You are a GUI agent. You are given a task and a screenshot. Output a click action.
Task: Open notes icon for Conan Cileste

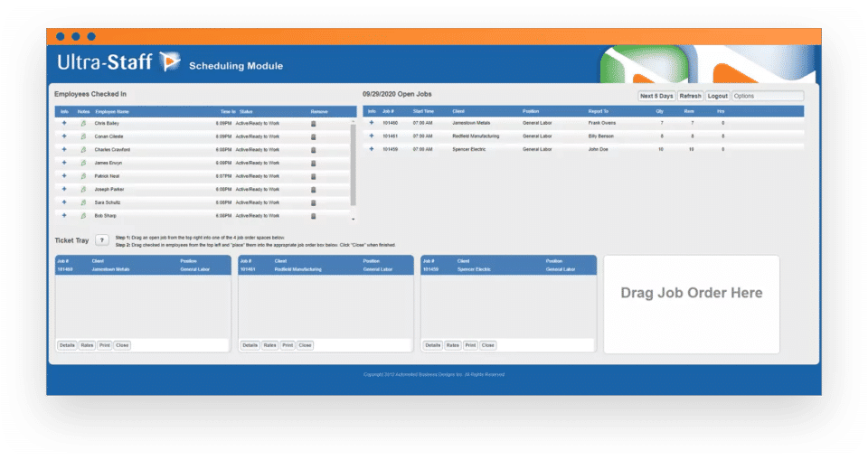click(83, 136)
